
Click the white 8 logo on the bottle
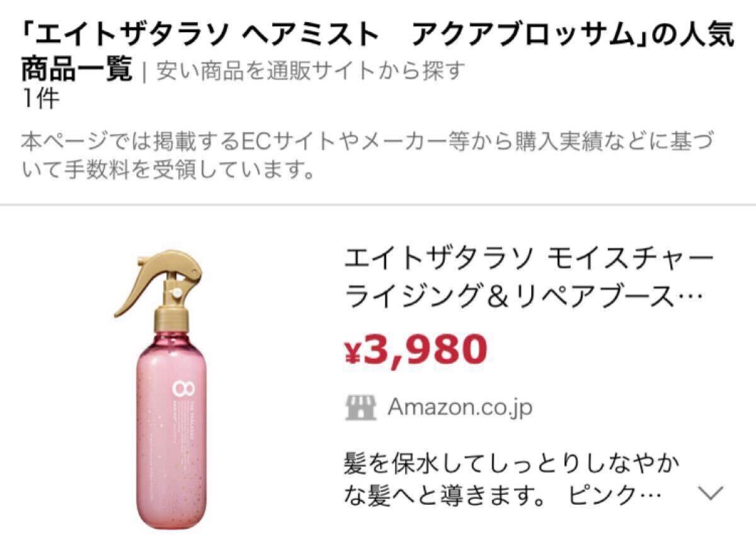[x=177, y=389]
